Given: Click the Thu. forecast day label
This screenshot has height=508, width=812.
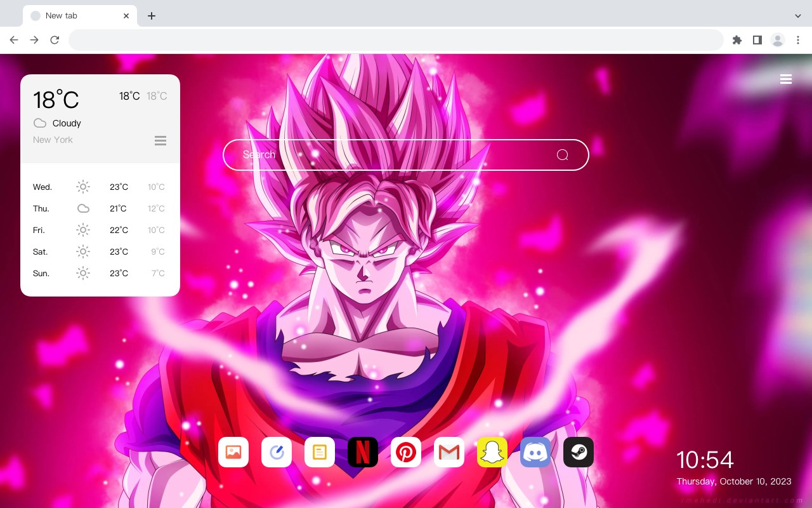Looking at the screenshot, I should [x=41, y=208].
